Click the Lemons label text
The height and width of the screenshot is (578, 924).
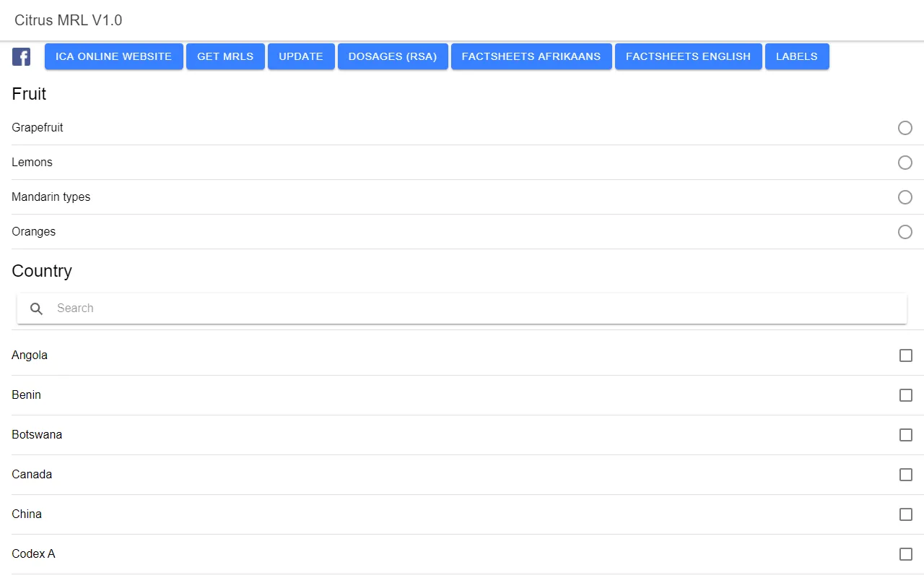click(32, 162)
